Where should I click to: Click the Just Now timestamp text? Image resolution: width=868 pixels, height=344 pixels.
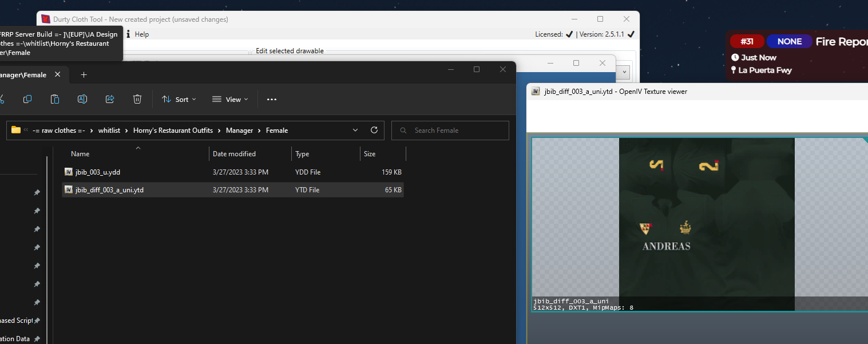tap(759, 57)
